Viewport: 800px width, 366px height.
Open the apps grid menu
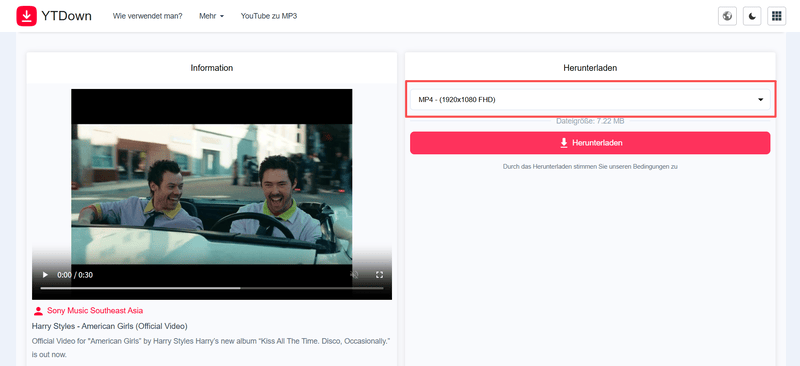click(x=777, y=16)
